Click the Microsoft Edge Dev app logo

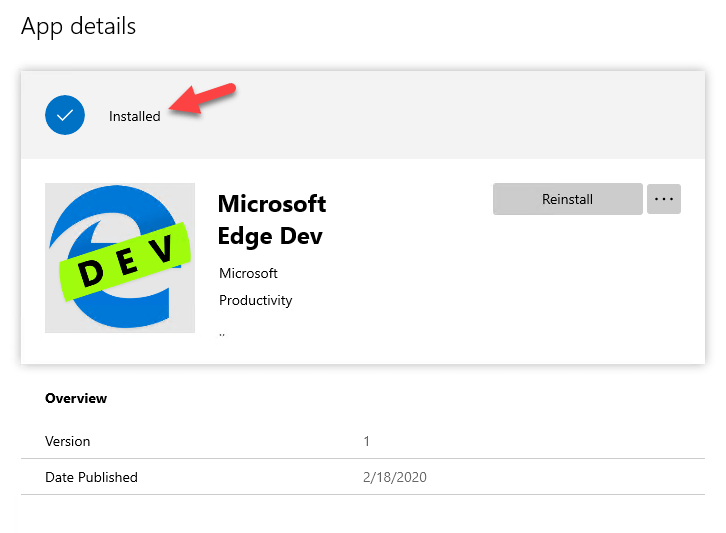[x=120, y=257]
